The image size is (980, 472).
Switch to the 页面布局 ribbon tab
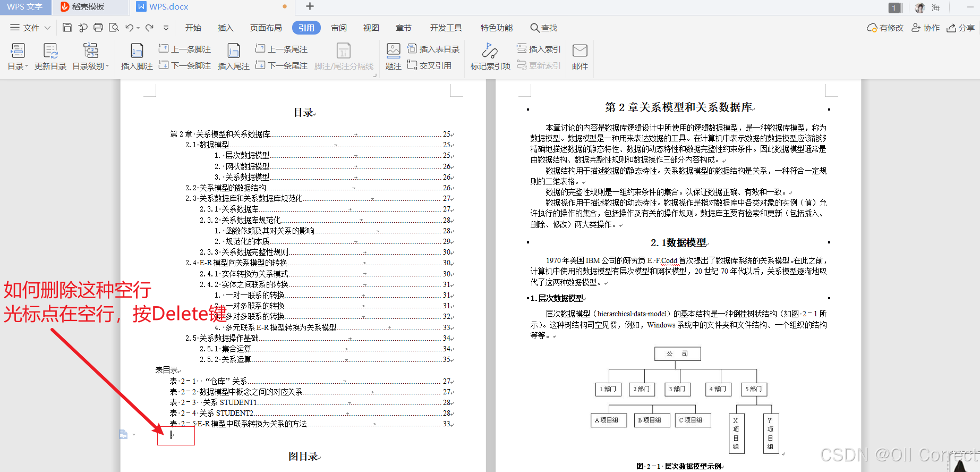click(266, 28)
